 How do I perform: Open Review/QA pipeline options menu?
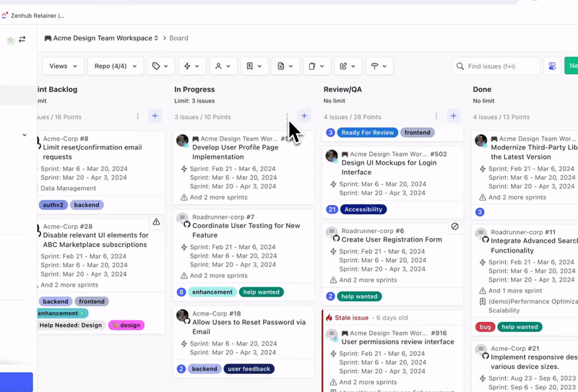436,116
